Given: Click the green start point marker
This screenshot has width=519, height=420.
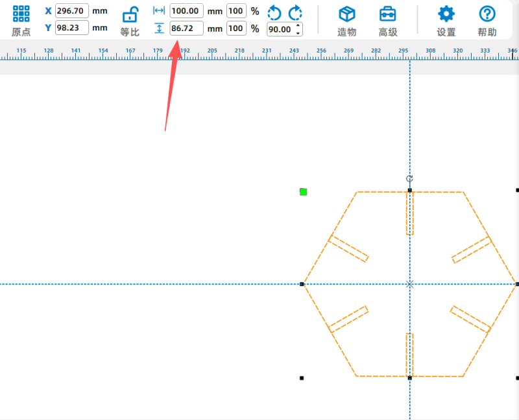Looking at the screenshot, I should [x=303, y=192].
